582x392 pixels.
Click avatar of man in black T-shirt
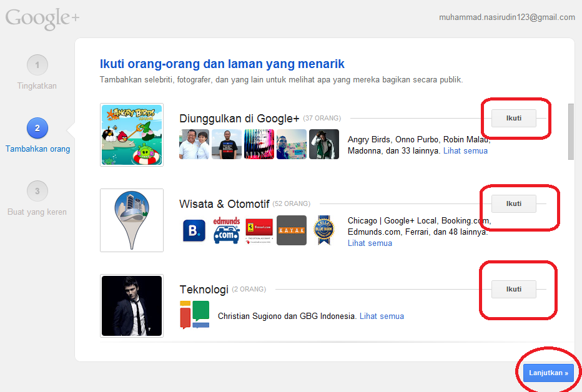(227, 144)
